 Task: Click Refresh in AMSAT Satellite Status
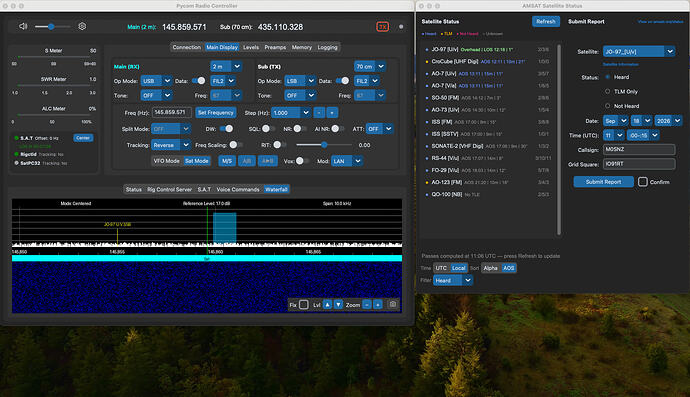(x=546, y=22)
